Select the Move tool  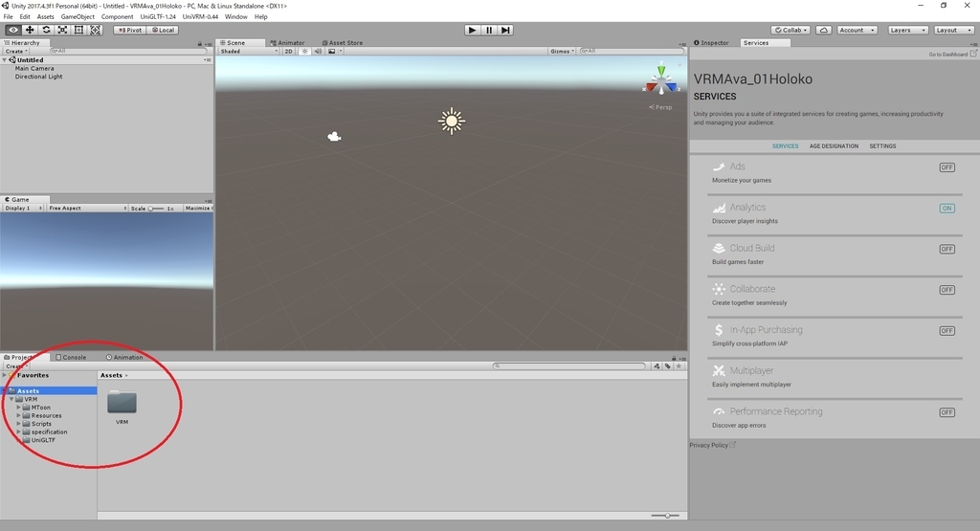tap(30, 30)
